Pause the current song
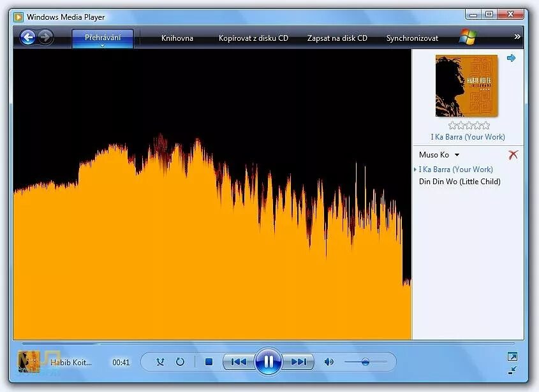The width and height of the screenshot is (539, 392). [268, 361]
